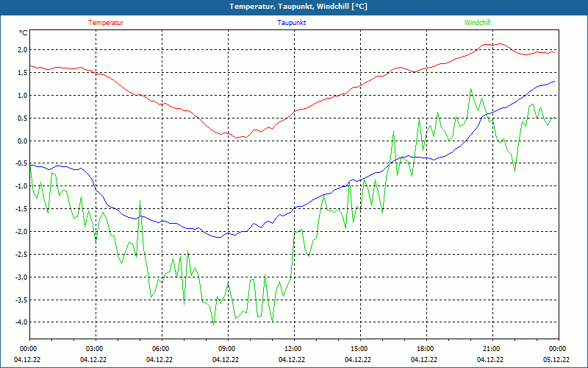Click the 2,0 y-axis value

pos(23,50)
